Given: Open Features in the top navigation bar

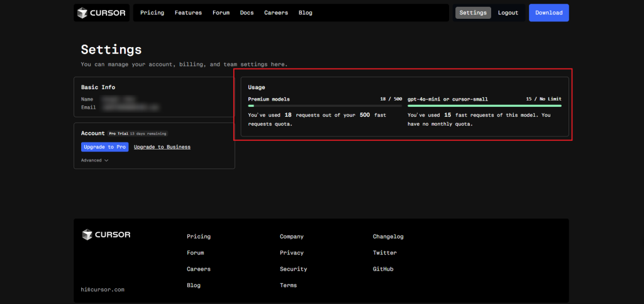Looking at the screenshot, I should coord(188,13).
